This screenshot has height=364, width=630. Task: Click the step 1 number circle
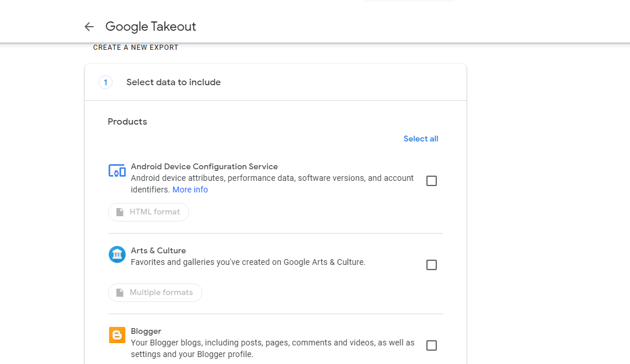click(x=106, y=82)
